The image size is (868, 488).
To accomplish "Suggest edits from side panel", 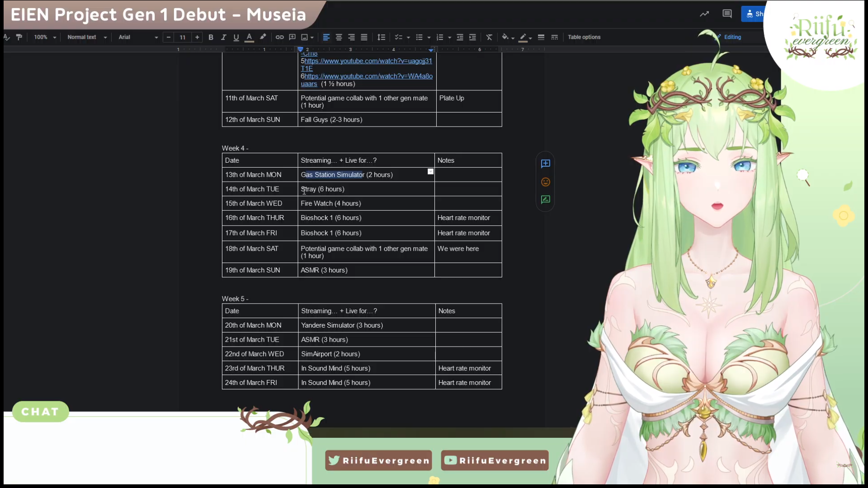I will pos(545,199).
